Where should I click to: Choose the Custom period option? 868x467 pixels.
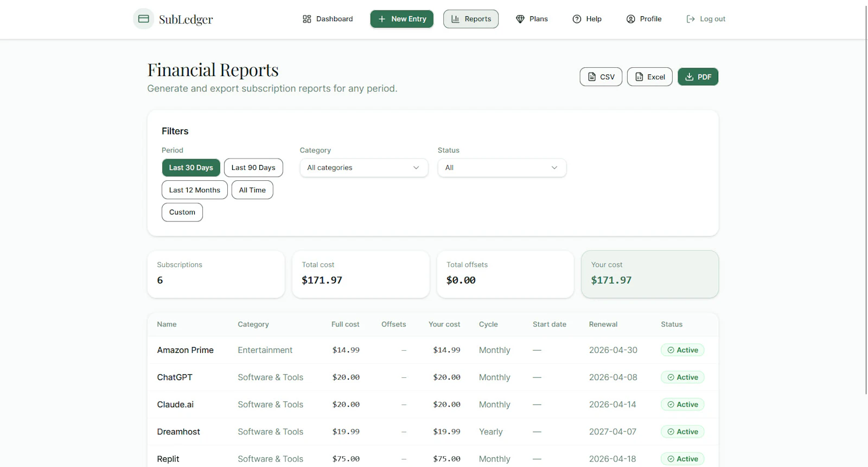[x=182, y=212]
